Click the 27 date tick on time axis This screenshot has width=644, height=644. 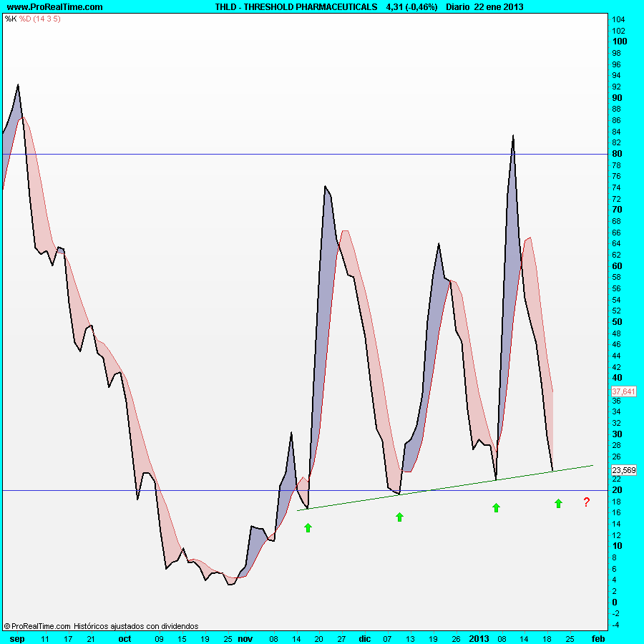341,639
